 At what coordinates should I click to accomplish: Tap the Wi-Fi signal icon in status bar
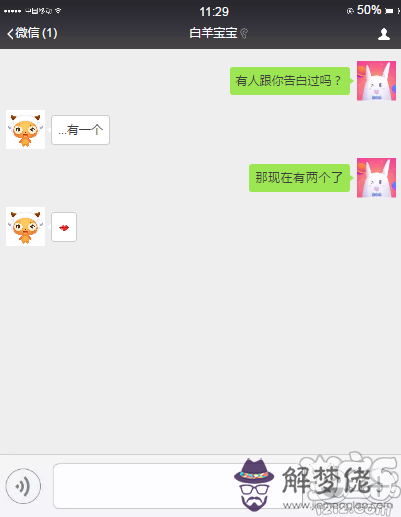(58, 11)
